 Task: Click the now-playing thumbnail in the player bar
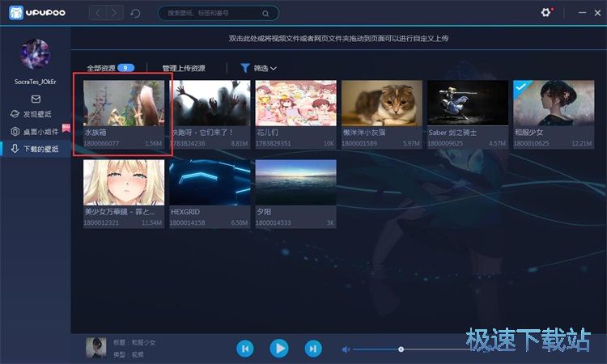pos(96,347)
